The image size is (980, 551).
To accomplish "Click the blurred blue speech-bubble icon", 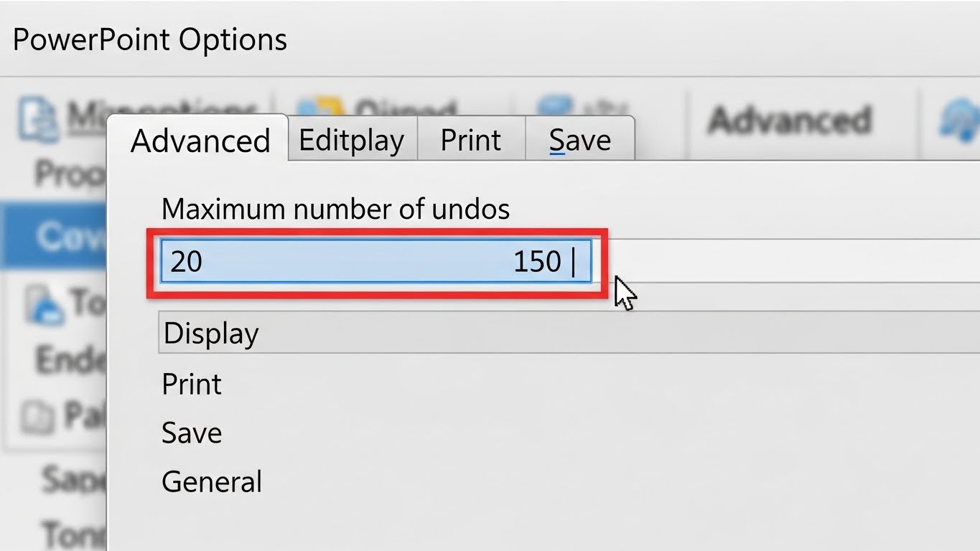I will click(x=554, y=105).
